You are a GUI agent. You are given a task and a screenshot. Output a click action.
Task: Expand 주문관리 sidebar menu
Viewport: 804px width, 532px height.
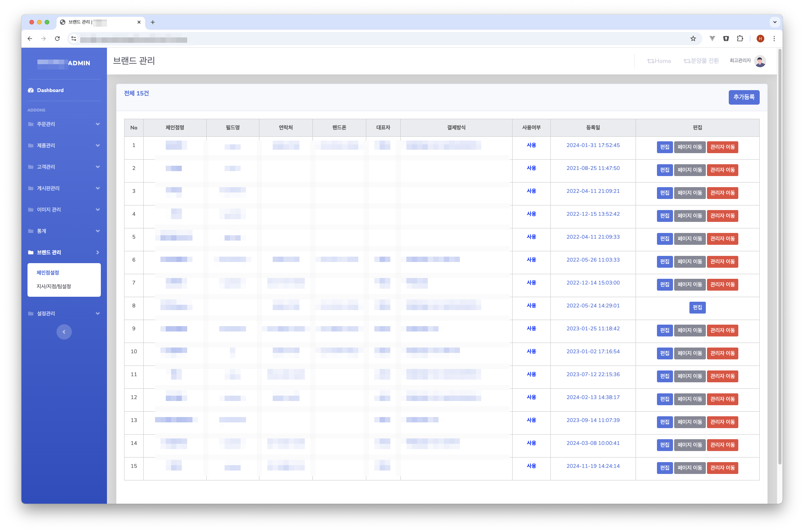point(64,124)
